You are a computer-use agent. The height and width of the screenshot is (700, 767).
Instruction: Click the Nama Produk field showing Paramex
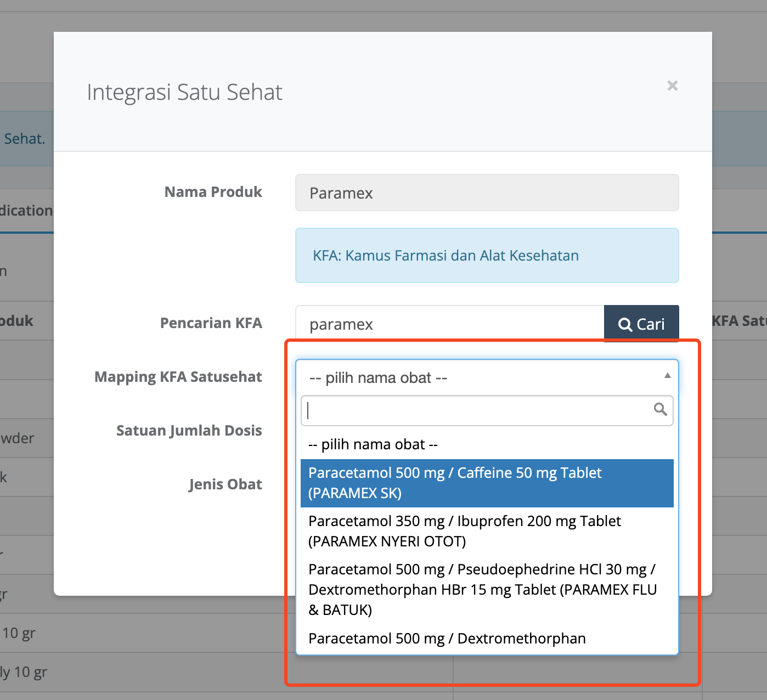click(487, 193)
